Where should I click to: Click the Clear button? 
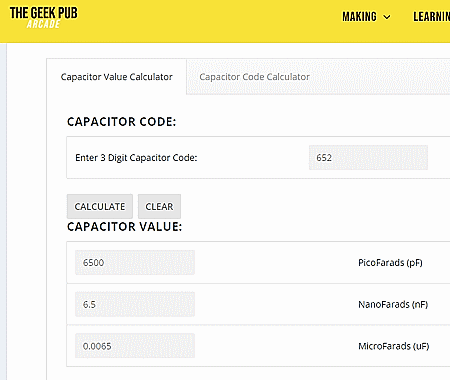coord(159,206)
